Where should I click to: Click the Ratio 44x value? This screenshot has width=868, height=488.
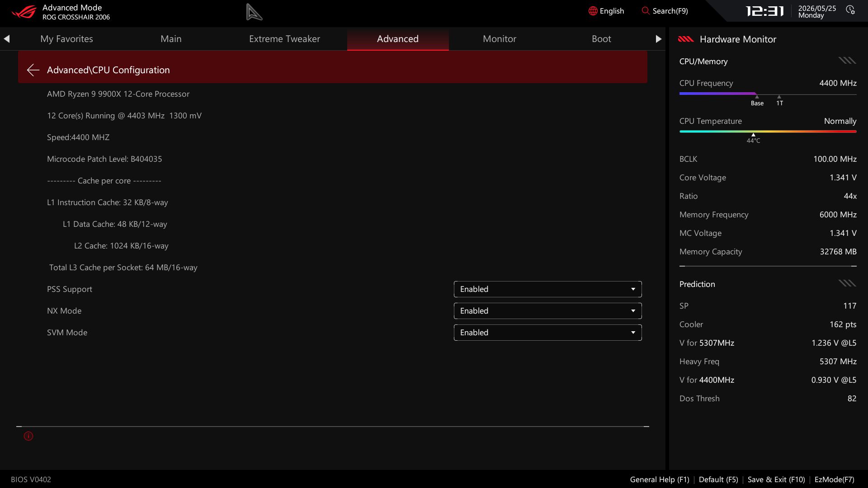pos(850,196)
